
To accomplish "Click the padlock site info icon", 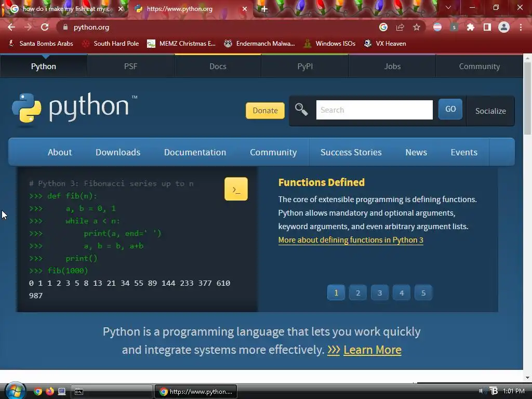I will coord(65,27).
